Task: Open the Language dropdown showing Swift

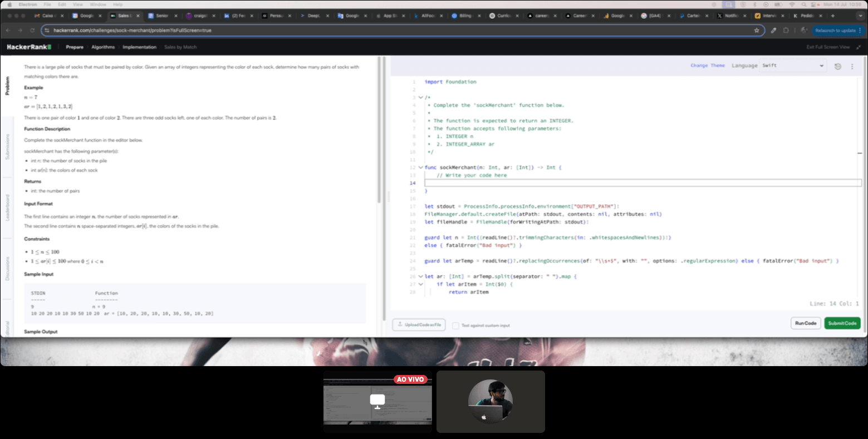Action: coord(792,66)
